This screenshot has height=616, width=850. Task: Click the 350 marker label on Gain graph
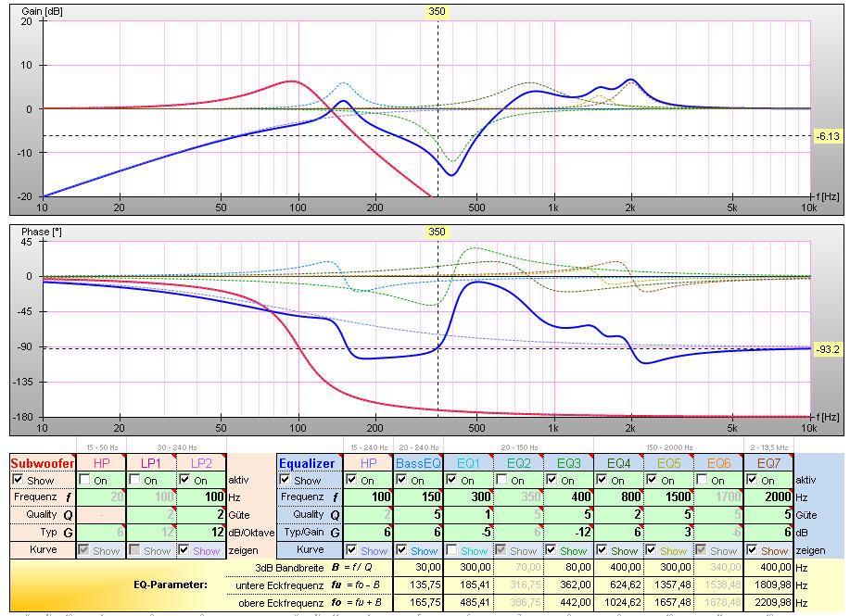437,12
